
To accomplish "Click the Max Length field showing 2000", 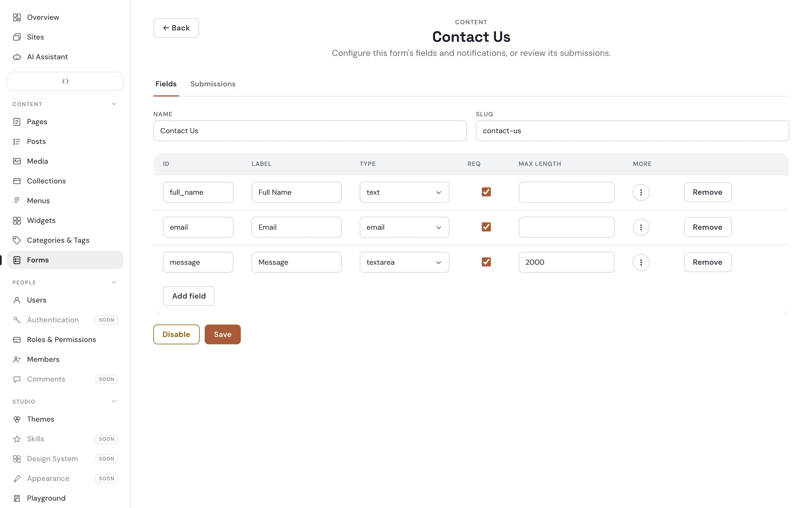I will pos(566,262).
